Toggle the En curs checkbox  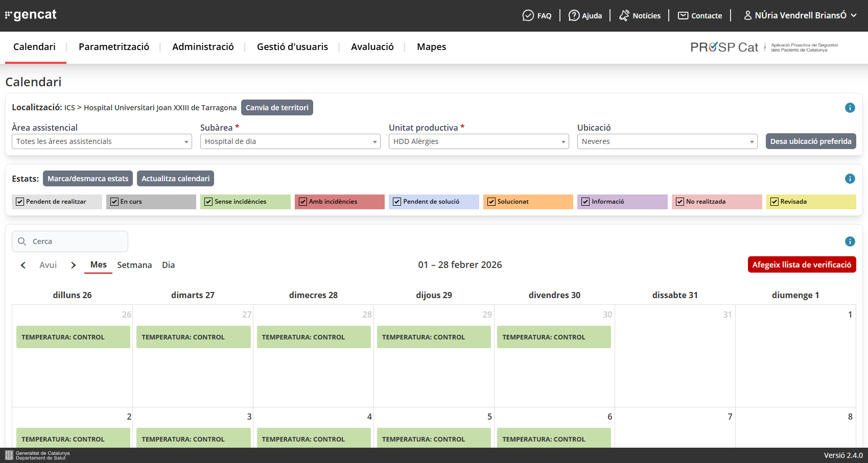tap(114, 202)
